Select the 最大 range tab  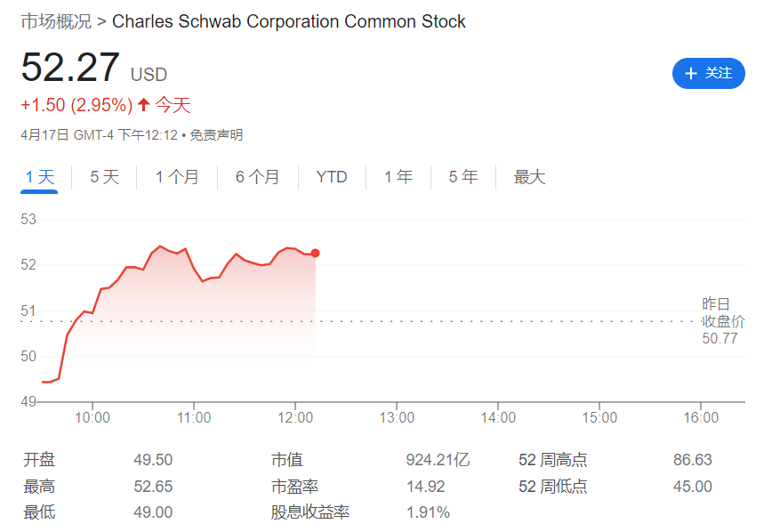(529, 177)
